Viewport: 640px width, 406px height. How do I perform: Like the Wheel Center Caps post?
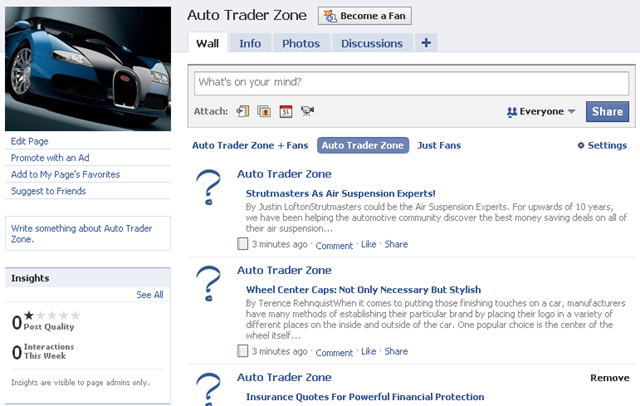click(x=369, y=351)
